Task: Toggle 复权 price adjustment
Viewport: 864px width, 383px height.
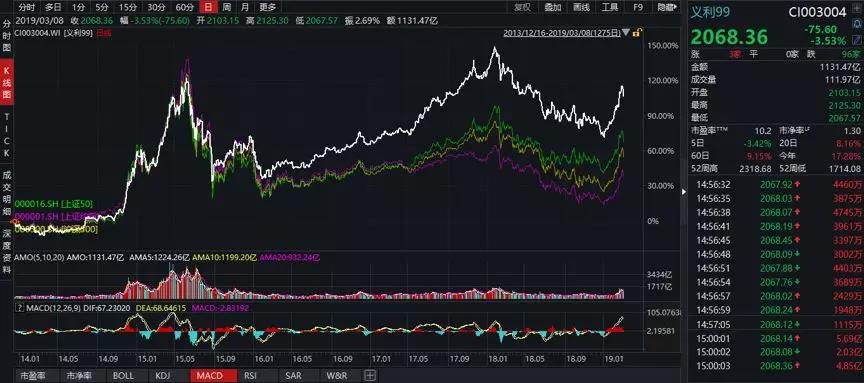Action: click(x=522, y=7)
